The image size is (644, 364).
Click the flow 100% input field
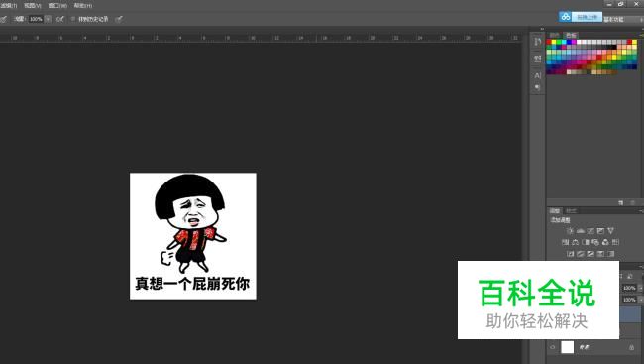click(36, 19)
